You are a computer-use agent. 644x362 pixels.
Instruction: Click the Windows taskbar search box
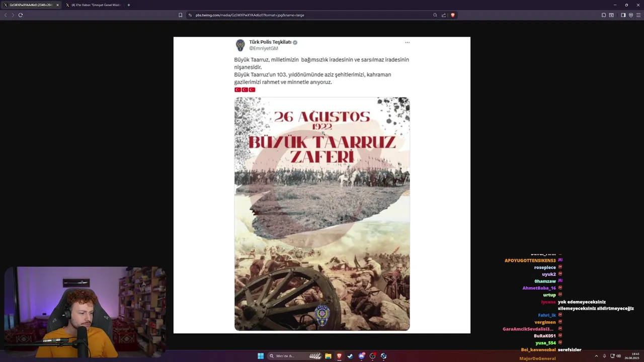tap(295, 356)
